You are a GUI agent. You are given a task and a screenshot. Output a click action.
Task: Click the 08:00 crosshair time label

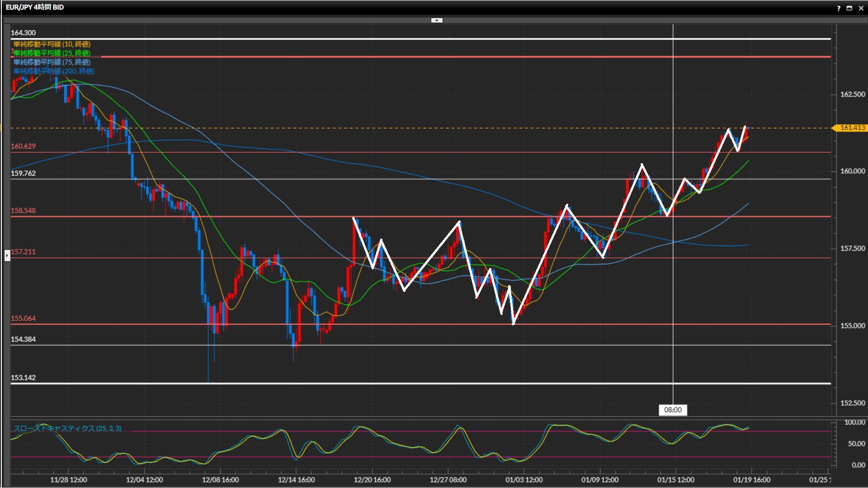tap(673, 410)
